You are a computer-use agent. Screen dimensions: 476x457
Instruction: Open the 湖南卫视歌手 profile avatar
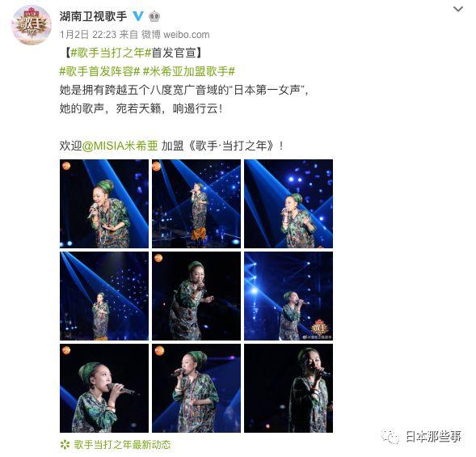32,24
